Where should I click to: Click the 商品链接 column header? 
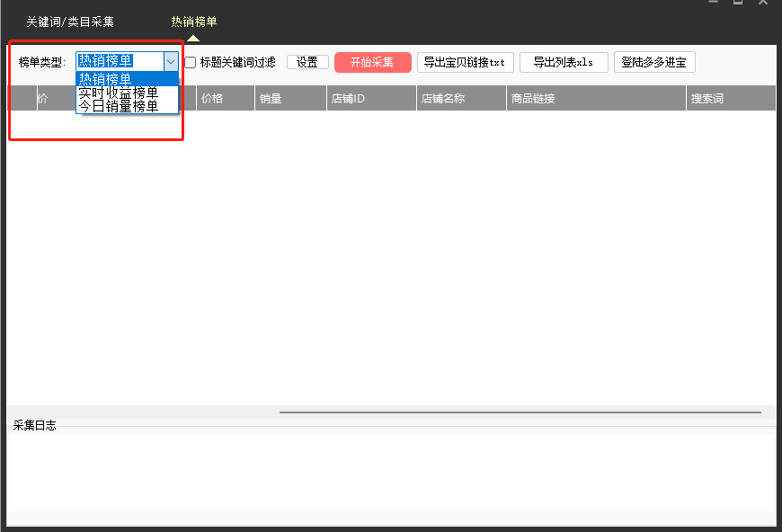597,98
